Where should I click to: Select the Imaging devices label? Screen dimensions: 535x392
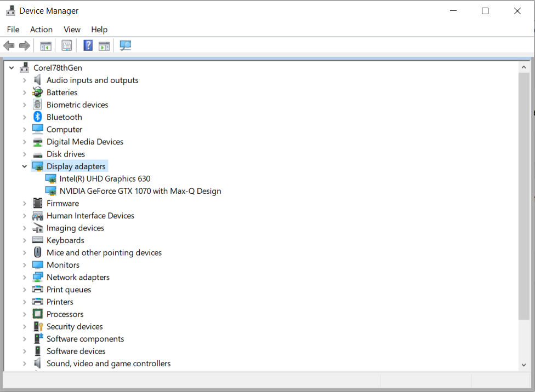[x=76, y=228]
